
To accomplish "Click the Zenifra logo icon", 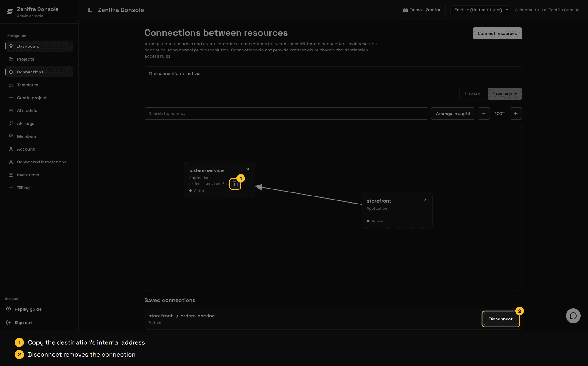I will pyautogui.click(x=10, y=12).
